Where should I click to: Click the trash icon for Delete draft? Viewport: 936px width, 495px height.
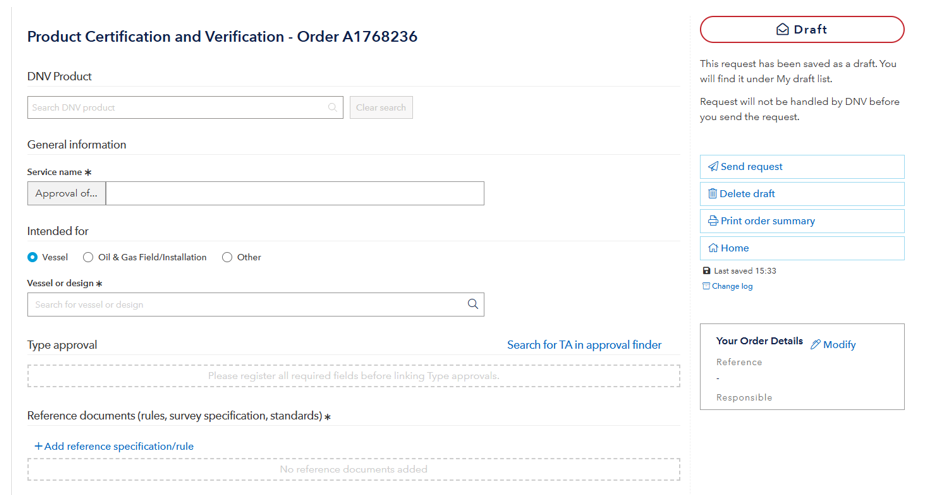coord(713,194)
